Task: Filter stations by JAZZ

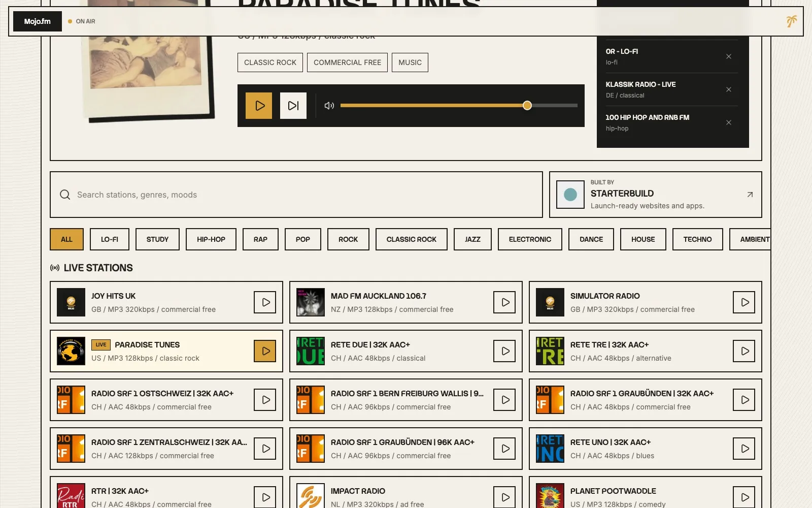Action: point(472,239)
